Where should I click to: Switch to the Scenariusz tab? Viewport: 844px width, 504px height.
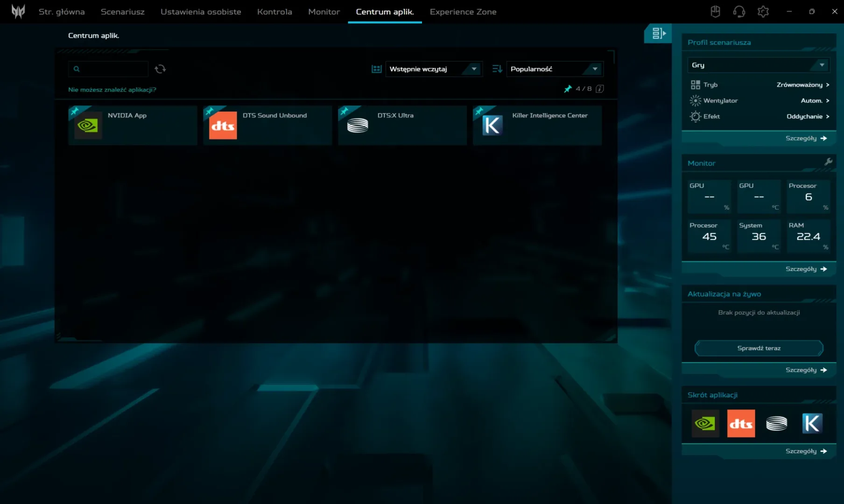123,12
